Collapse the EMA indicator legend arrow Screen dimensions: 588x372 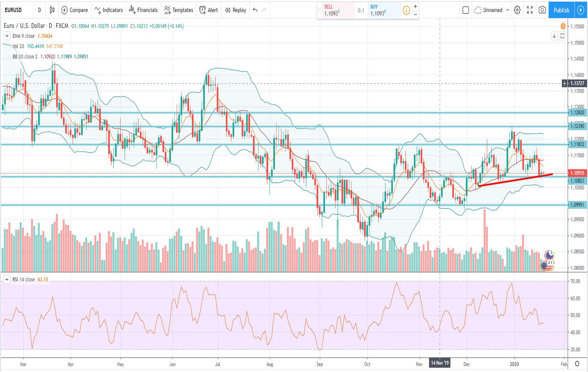[x=7, y=36]
